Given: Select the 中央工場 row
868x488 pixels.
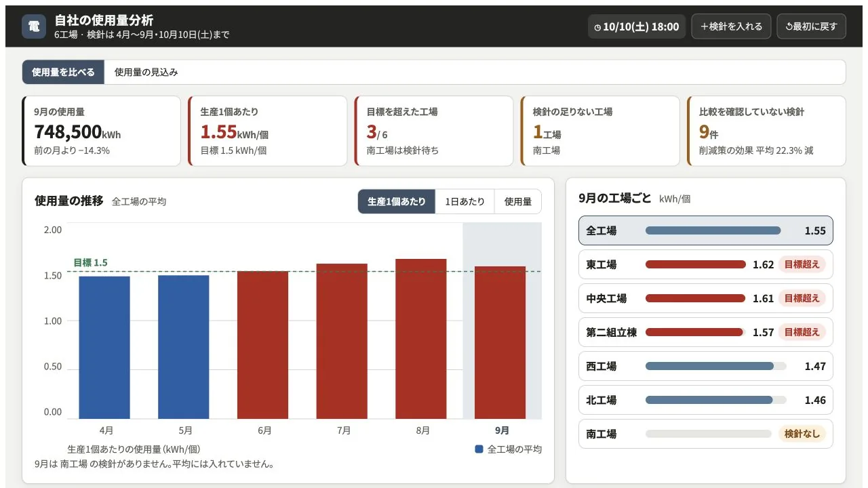Looking at the screenshot, I should coord(706,298).
